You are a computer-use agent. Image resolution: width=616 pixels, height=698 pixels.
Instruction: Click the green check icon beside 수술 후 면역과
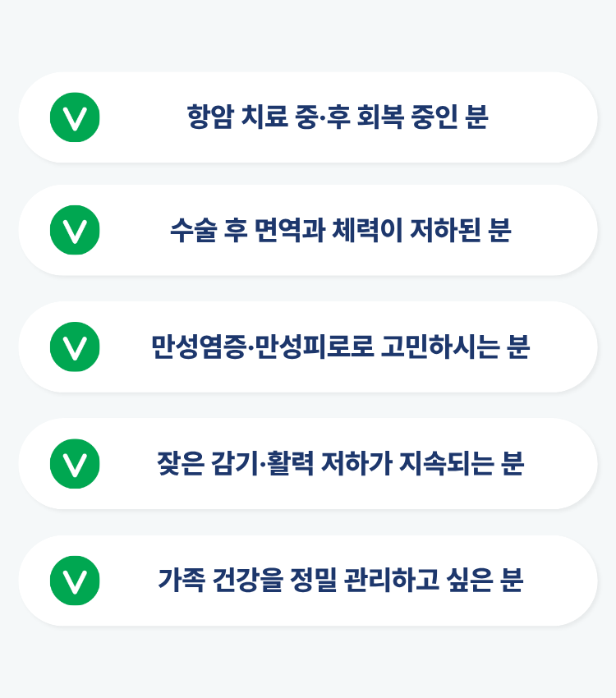tap(75, 230)
